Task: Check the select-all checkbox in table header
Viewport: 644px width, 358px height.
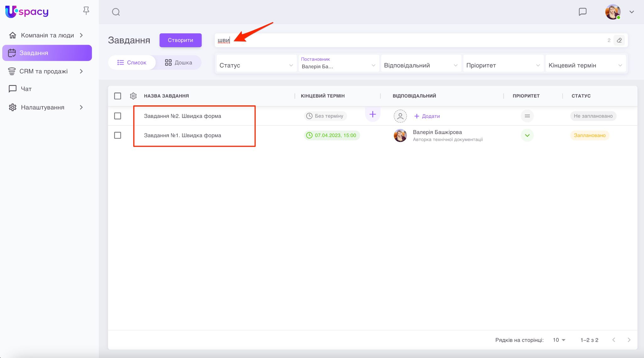Action: 118,96
